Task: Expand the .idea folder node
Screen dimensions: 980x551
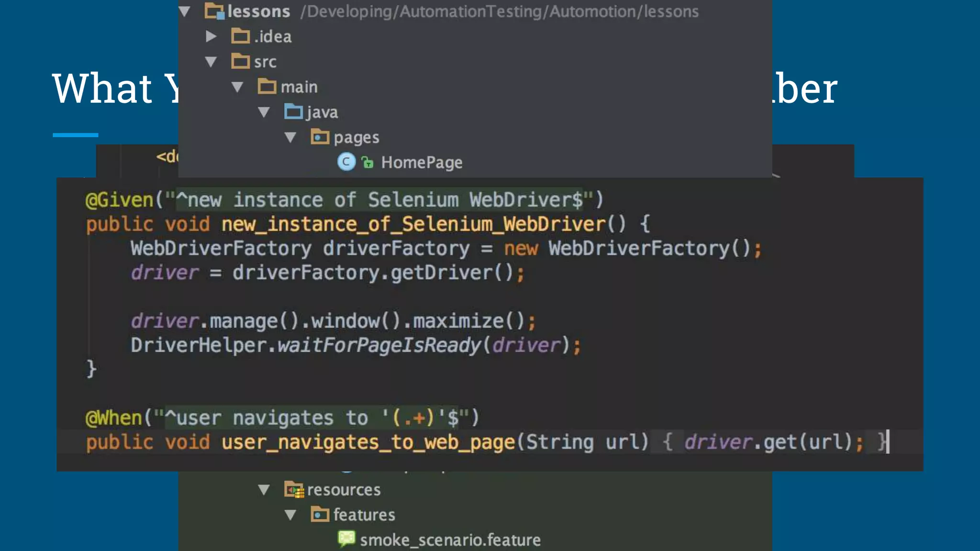Action: coord(211,36)
